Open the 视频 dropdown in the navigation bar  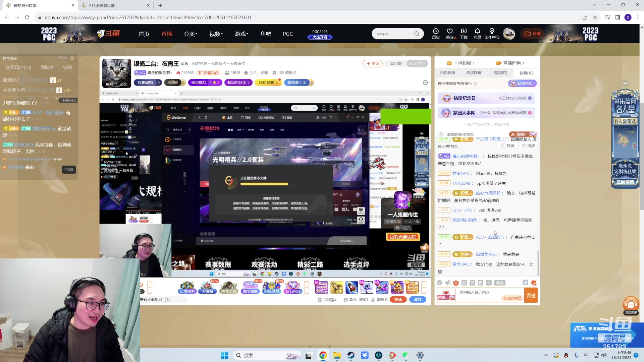[216, 34]
